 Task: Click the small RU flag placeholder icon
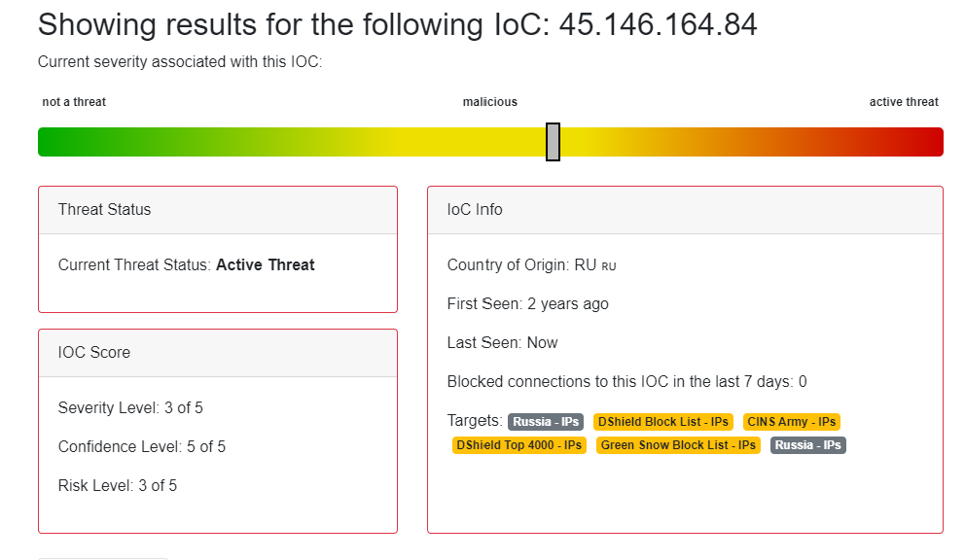609,266
